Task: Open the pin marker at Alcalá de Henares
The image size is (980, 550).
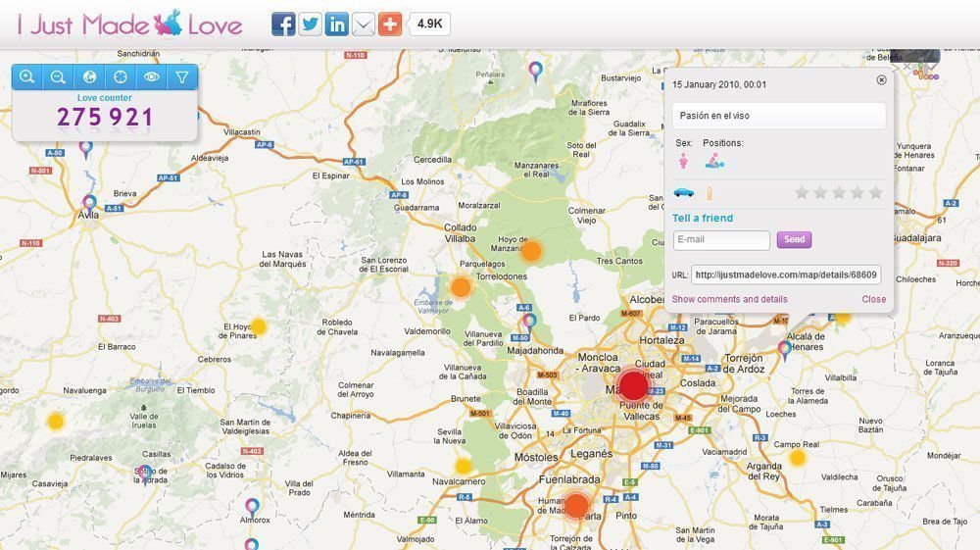Action: point(784,351)
